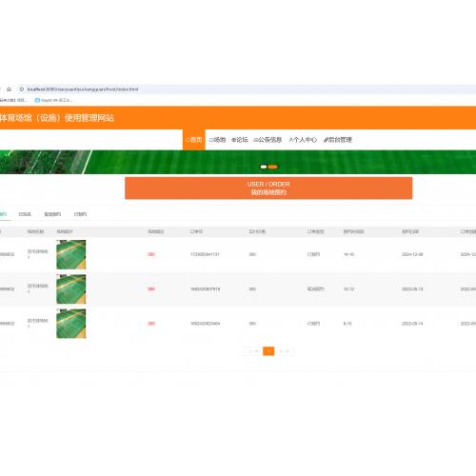
Task: Open the mayfly bookmark in bookmarks bar
Action: (54, 100)
